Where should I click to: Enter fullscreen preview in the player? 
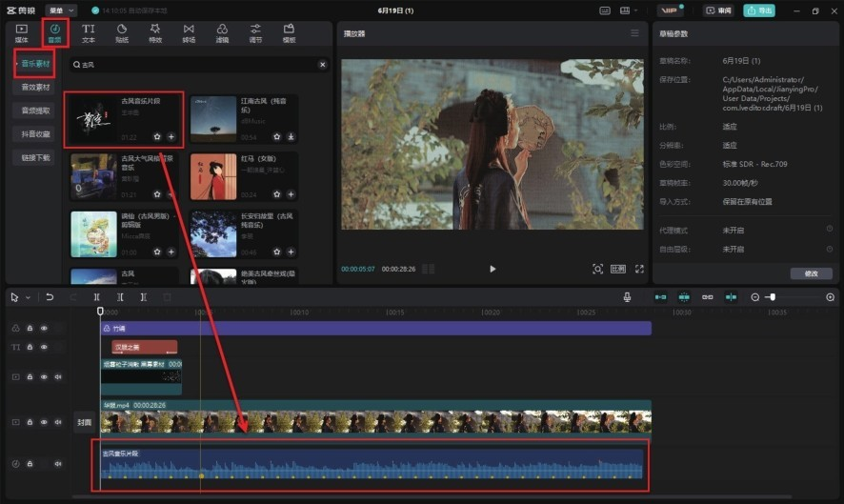(639, 269)
